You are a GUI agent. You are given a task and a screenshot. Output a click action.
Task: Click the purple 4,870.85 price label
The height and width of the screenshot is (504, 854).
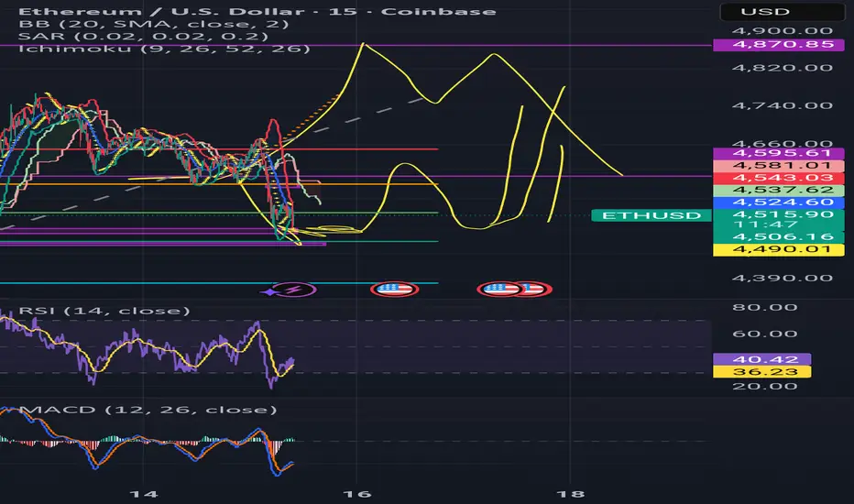[779, 44]
